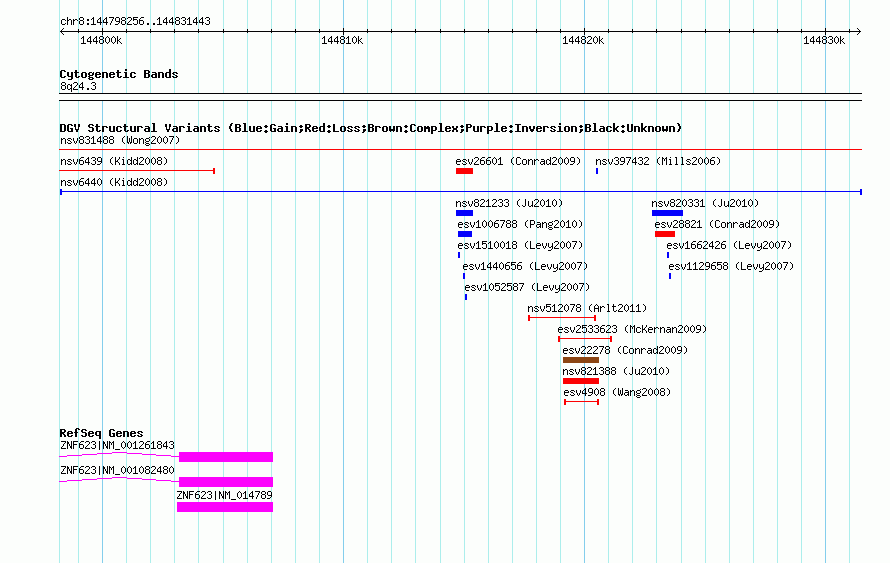Screen dimensions: 890x563
Task: Click the esv26601 (Conrad2009) red loss bar
Action: [464, 171]
